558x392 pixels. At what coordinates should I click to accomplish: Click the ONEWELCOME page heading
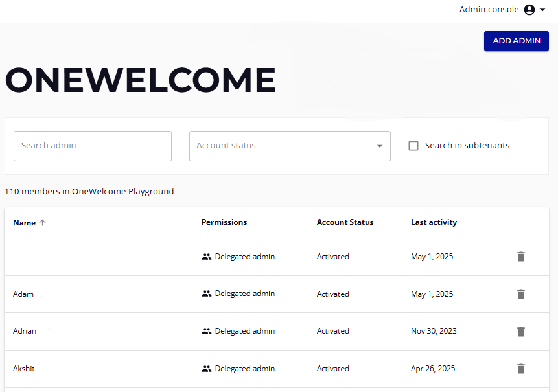click(141, 80)
